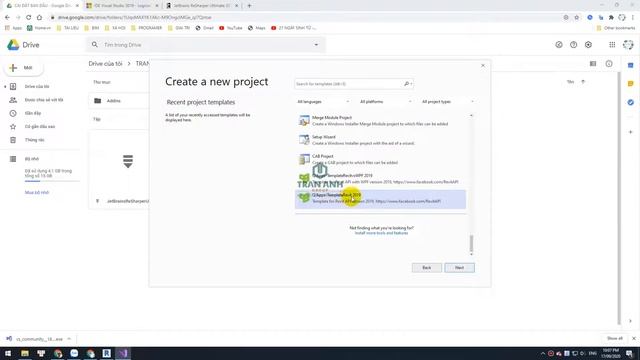Select the CAB Project template
Image resolution: width=640 pixels, height=360 pixels.
380,159
